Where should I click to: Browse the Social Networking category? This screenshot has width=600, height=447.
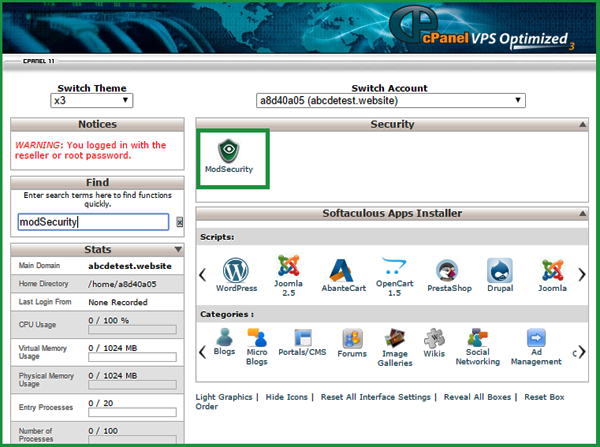pos(478,347)
